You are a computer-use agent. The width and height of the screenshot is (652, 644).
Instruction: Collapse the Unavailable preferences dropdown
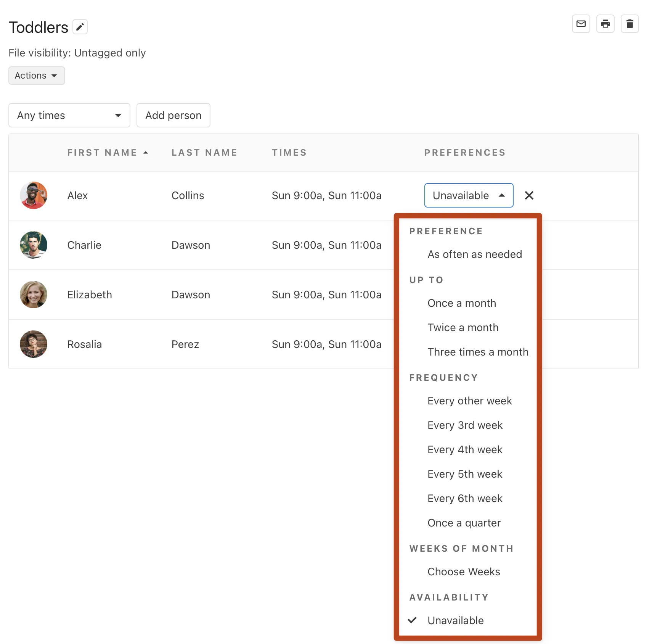coord(469,195)
